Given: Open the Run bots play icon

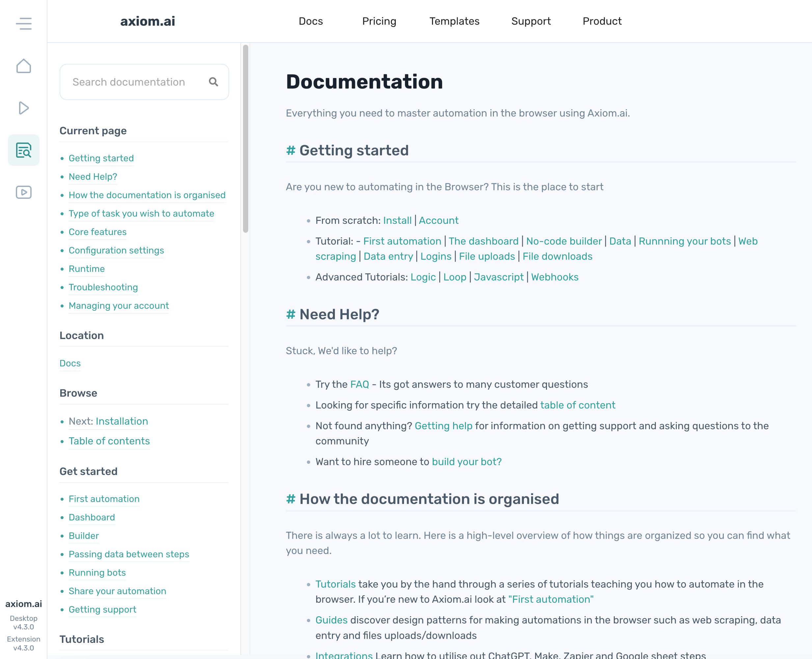Looking at the screenshot, I should (24, 108).
